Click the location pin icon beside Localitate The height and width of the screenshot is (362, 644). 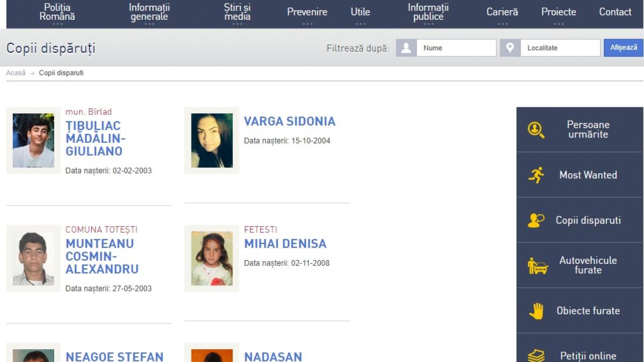510,48
